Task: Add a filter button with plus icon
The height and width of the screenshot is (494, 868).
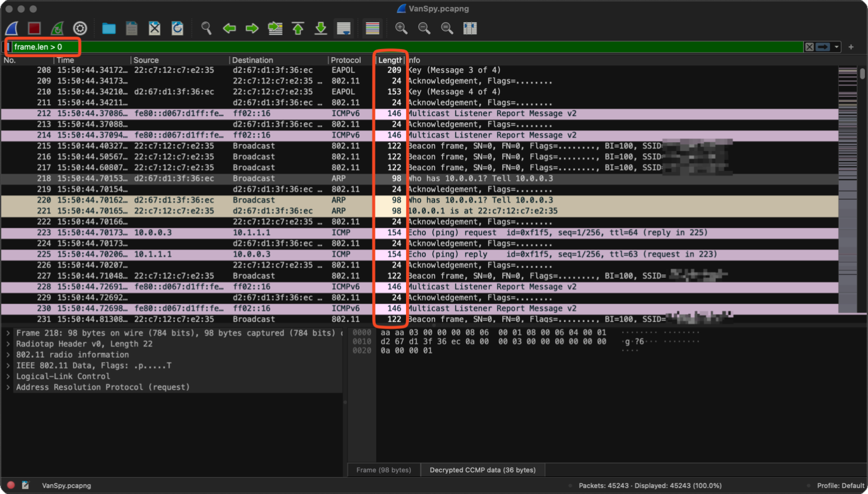Action: pyautogui.click(x=851, y=47)
